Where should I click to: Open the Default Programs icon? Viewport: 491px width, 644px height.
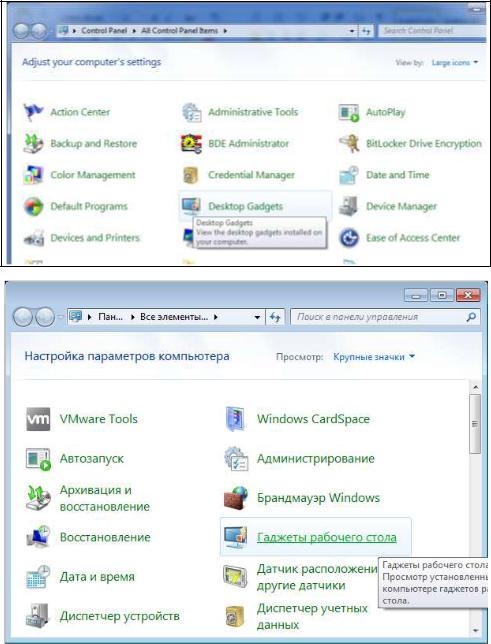pyautogui.click(x=33, y=206)
